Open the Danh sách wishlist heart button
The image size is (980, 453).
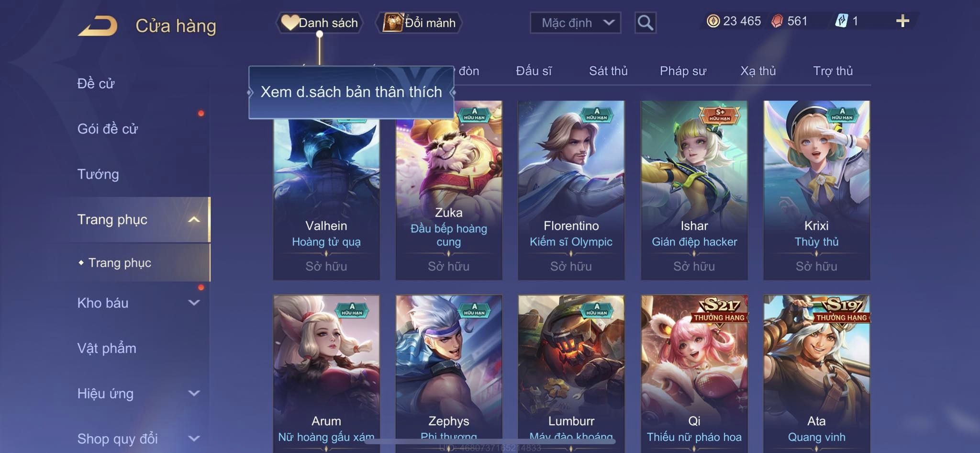[x=319, y=23]
